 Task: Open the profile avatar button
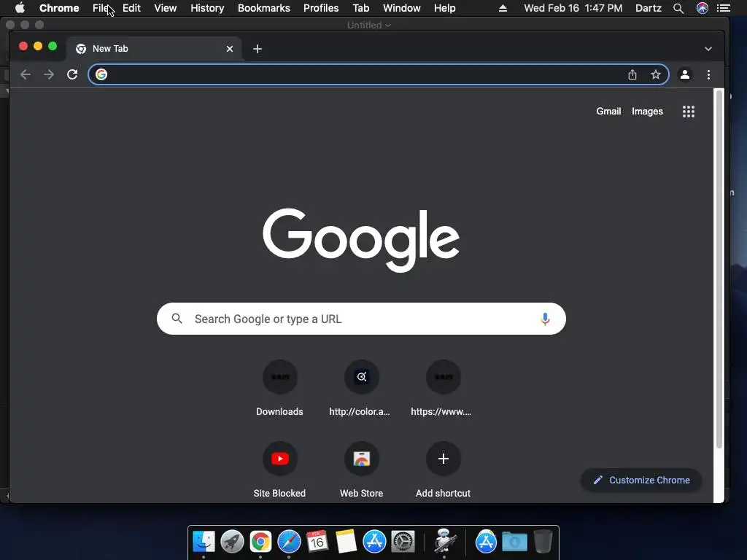684,75
